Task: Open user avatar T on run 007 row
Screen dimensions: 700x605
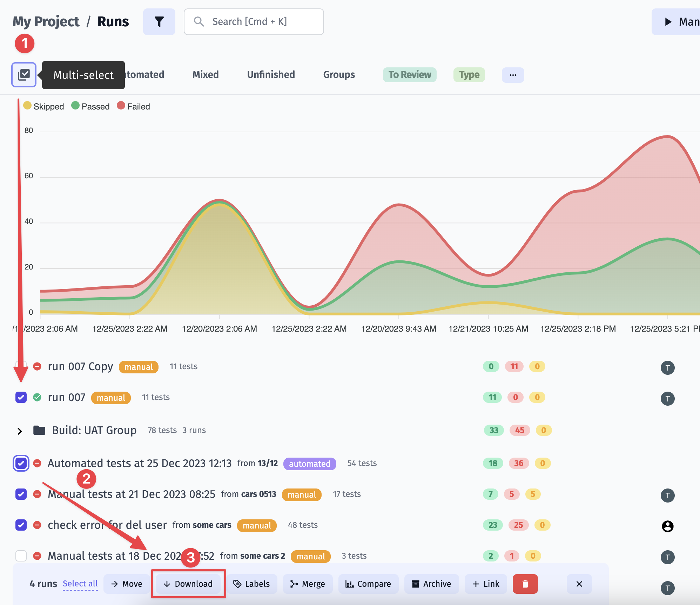Action: click(x=667, y=399)
